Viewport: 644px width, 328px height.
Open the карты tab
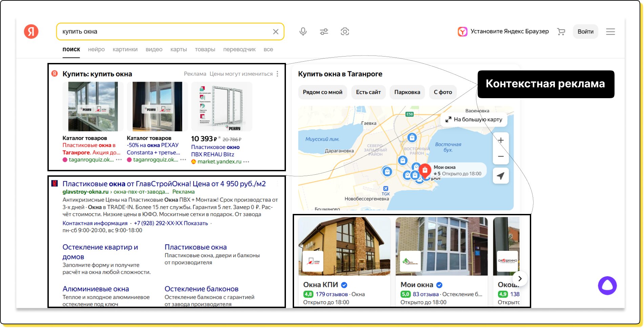(x=179, y=49)
